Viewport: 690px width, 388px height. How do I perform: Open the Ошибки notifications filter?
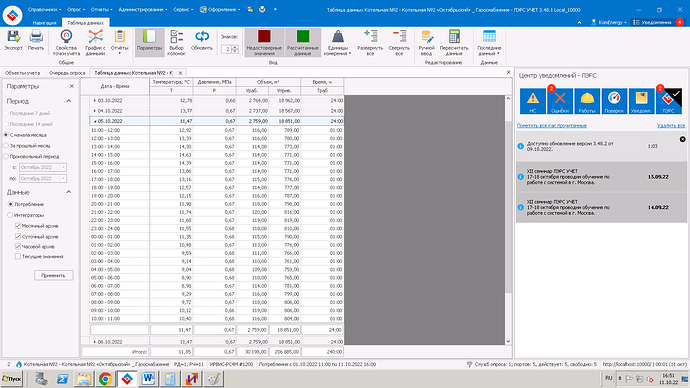pos(560,101)
